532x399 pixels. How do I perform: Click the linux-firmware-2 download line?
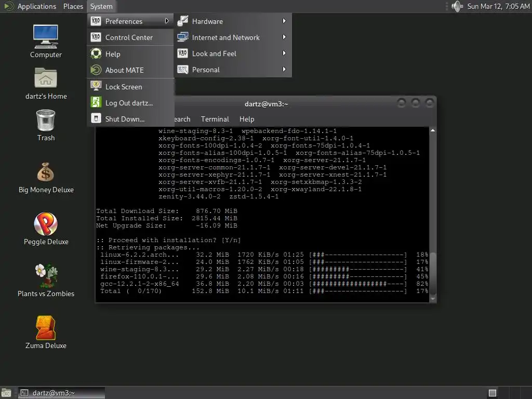(x=264, y=262)
